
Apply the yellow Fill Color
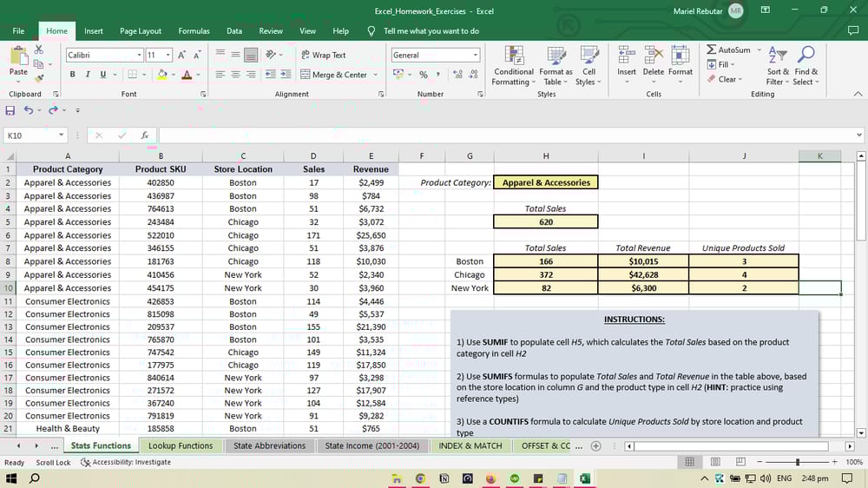coord(162,74)
